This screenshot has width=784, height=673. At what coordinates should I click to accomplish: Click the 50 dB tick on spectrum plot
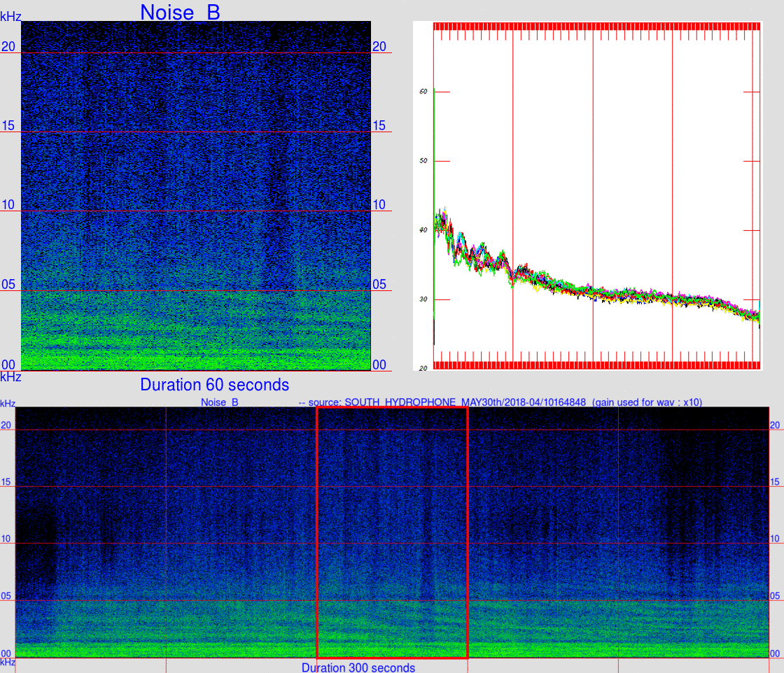point(423,161)
